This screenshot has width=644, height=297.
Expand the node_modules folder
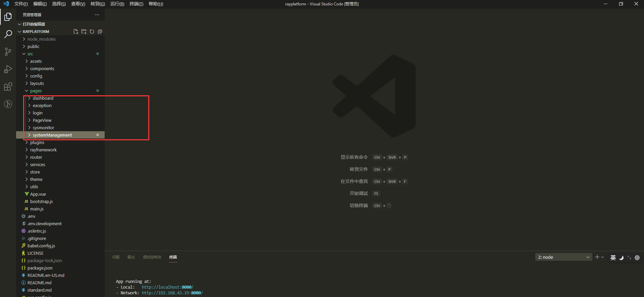[x=60, y=39]
